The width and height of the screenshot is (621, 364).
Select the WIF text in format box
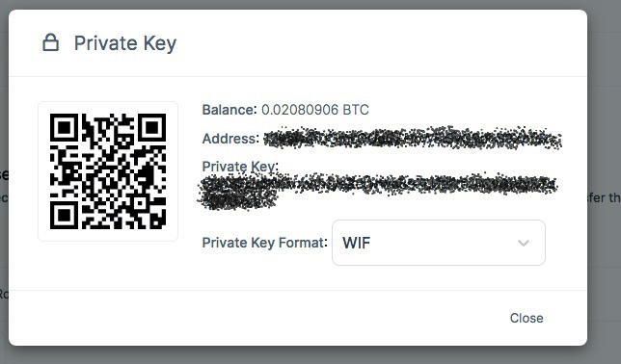(x=356, y=243)
